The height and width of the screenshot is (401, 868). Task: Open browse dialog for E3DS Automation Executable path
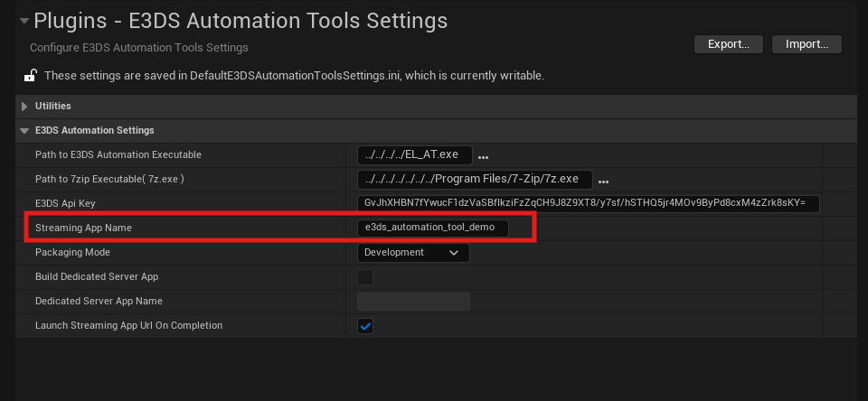483,156
